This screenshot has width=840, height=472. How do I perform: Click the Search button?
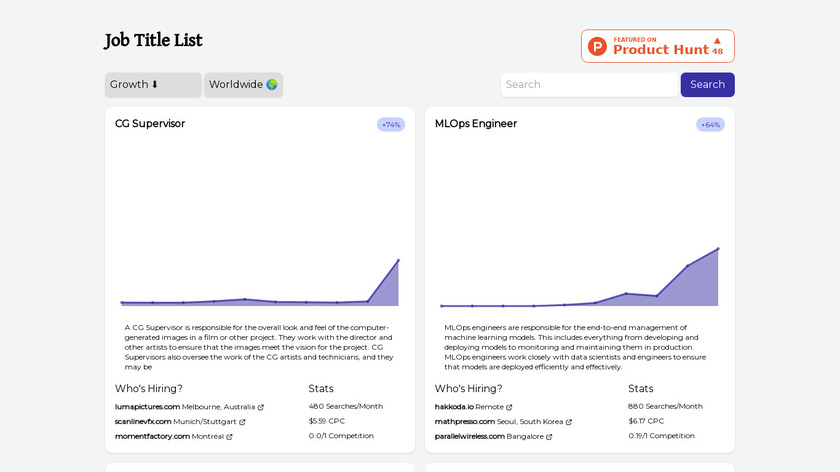click(707, 85)
